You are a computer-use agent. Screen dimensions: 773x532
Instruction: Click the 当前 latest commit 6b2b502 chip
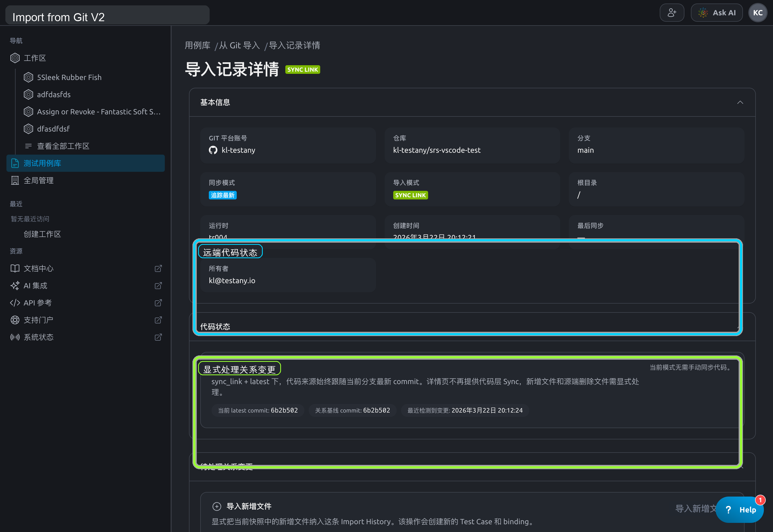point(258,410)
